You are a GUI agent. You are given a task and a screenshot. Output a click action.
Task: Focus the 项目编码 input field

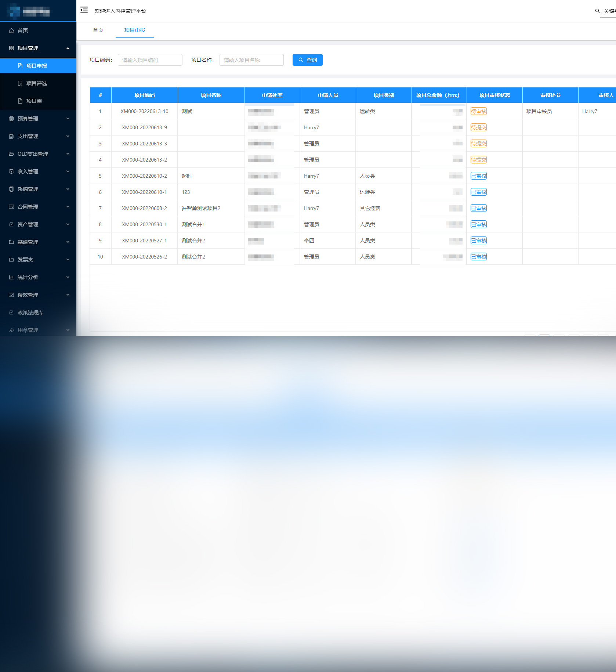pyautogui.click(x=150, y=60)
